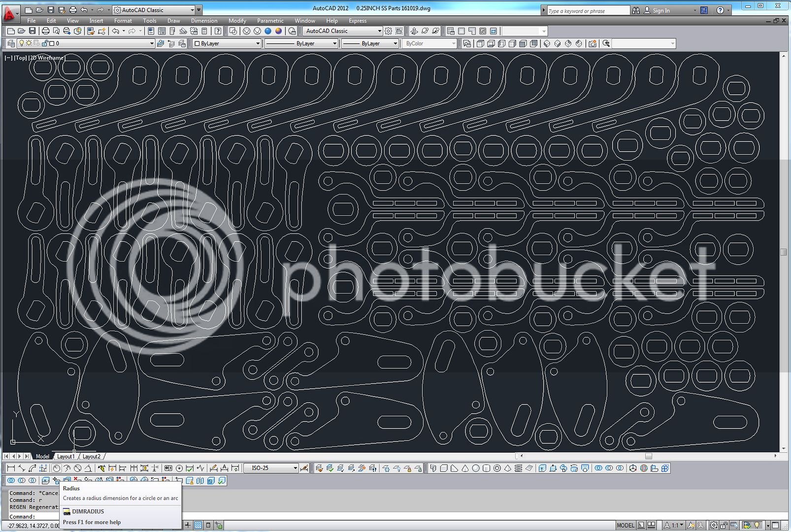Open the Parametric menu
This screenshot has height=532, width=791.
pyautogui.click(x=270, y=21)
